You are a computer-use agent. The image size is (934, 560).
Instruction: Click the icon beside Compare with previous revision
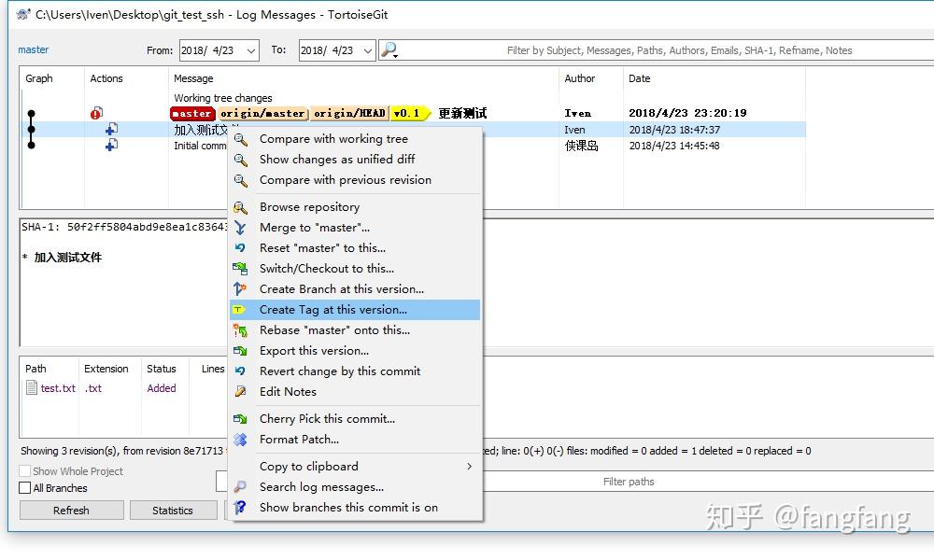240,180
